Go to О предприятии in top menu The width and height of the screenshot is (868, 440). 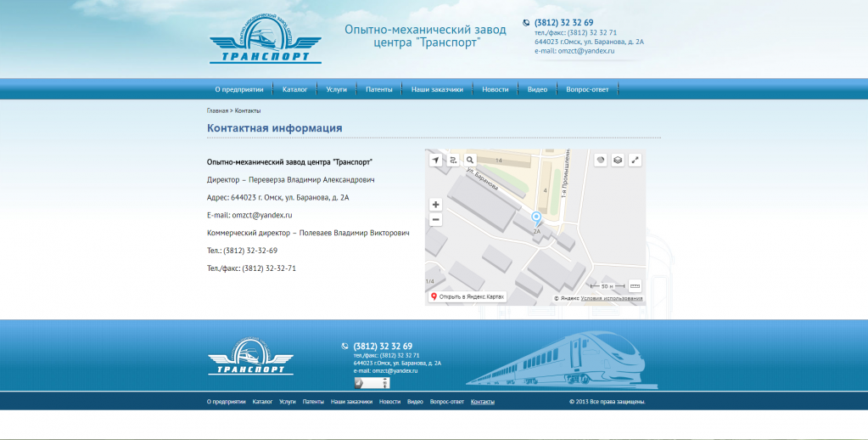[238, 89]
